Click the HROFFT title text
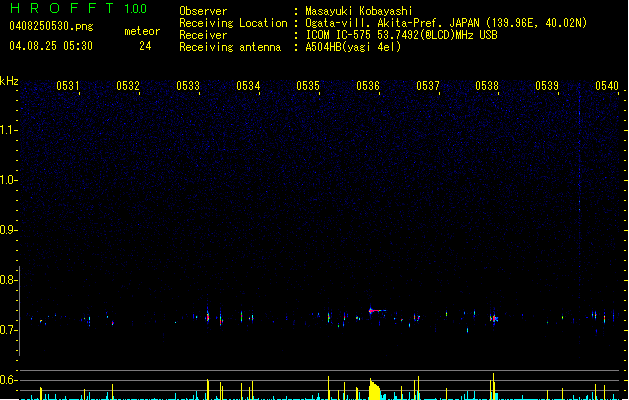This screenshot has height=400, width=629. (62, 8)
